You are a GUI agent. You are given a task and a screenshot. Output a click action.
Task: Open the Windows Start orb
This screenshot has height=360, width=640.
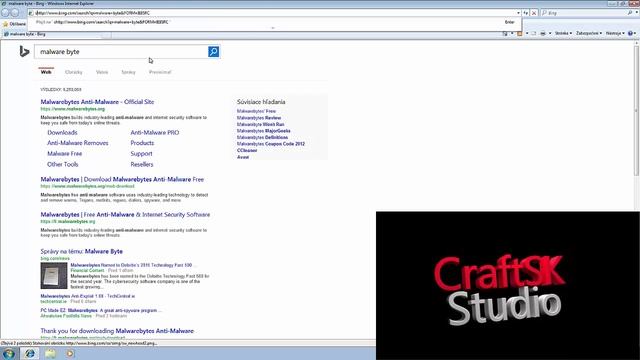pyautogui.click(x=9, y=353)
